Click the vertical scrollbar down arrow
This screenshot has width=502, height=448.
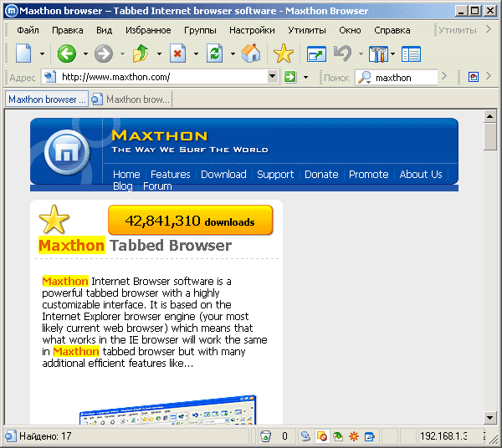tap(489, 417)
